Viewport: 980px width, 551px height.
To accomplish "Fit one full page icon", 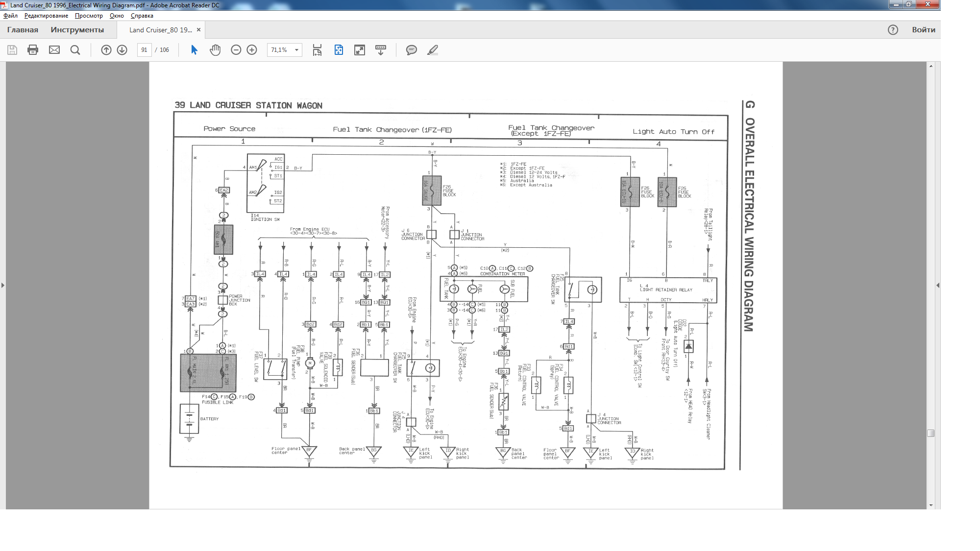I will pyautogui.click(x=339, y=50).
